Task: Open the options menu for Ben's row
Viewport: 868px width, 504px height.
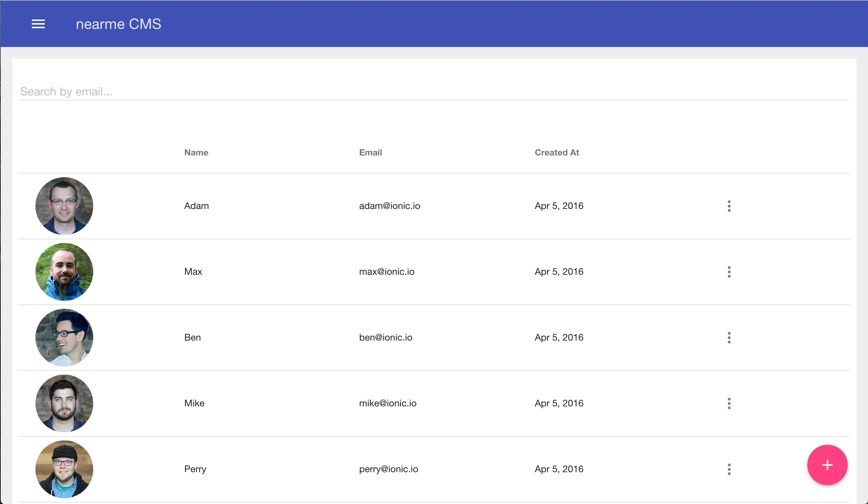Action: pos(729,338)
